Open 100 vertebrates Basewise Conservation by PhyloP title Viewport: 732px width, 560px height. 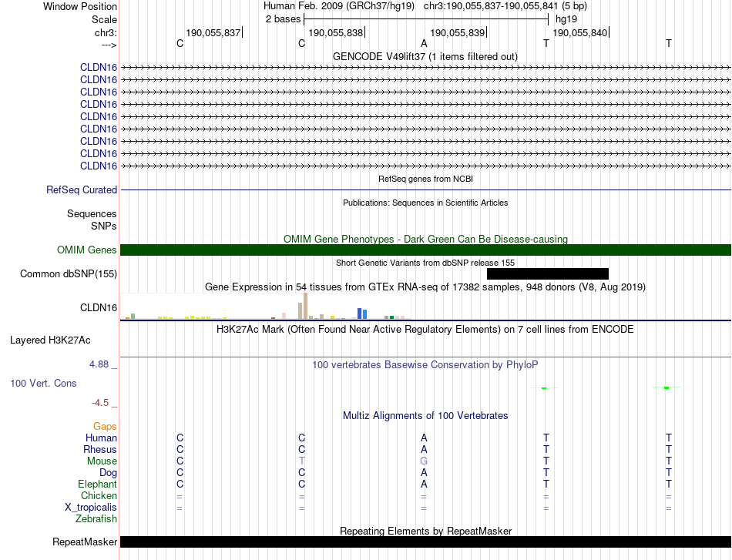[x=425, y=365]
